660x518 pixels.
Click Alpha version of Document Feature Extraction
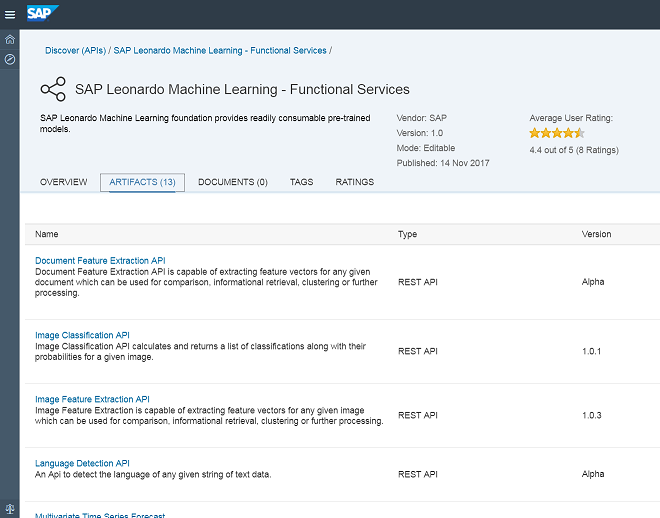pyautogui.click(x=593, y=282)
